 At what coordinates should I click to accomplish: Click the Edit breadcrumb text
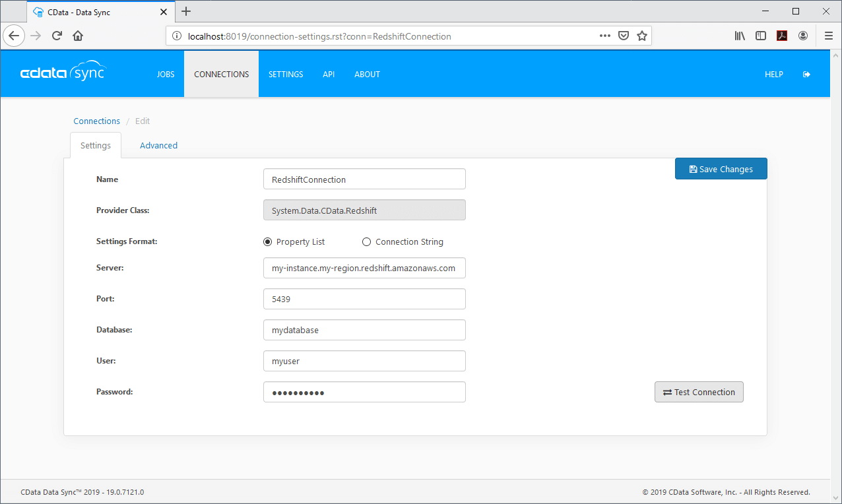143,121
